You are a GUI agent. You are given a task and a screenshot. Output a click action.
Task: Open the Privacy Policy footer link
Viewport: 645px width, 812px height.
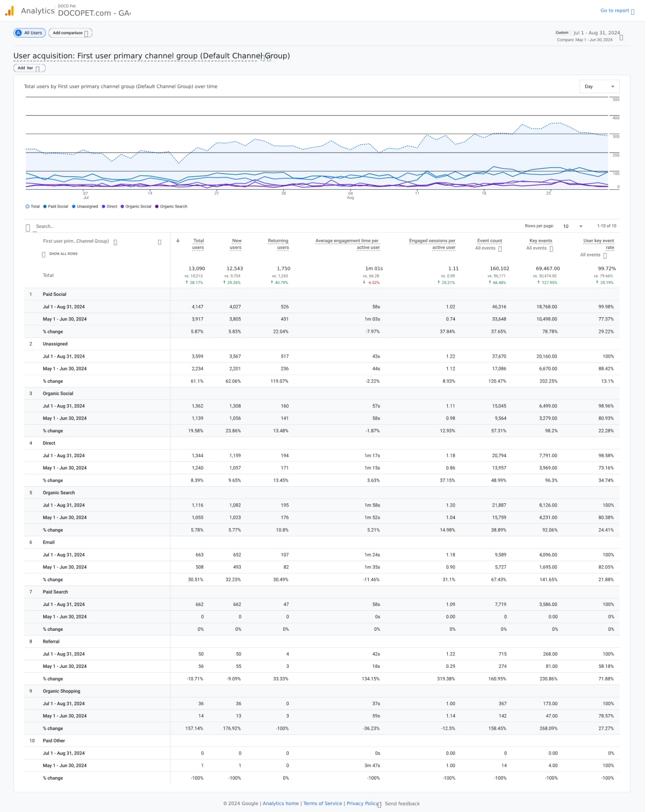point(362,803)
